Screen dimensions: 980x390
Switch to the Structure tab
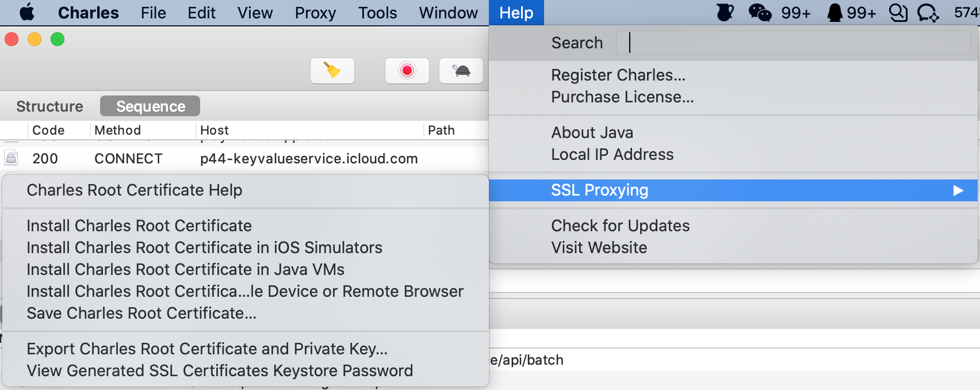(49, 106)
